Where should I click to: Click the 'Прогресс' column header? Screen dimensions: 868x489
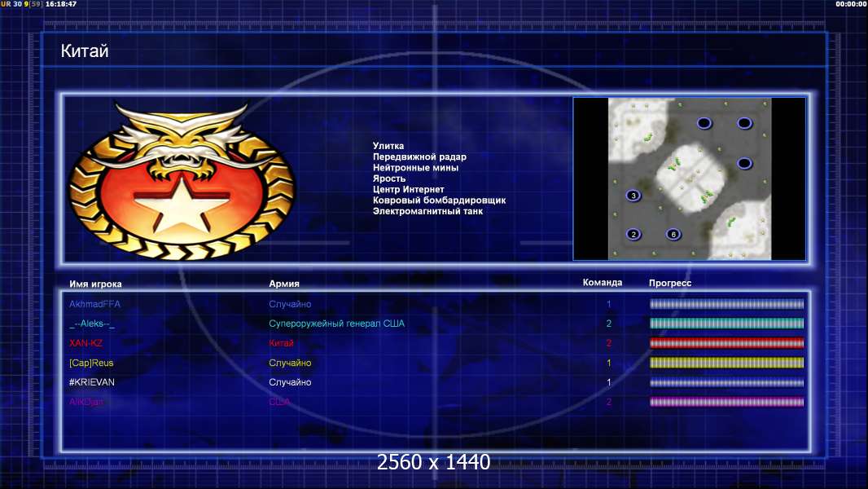pos(670,283)
